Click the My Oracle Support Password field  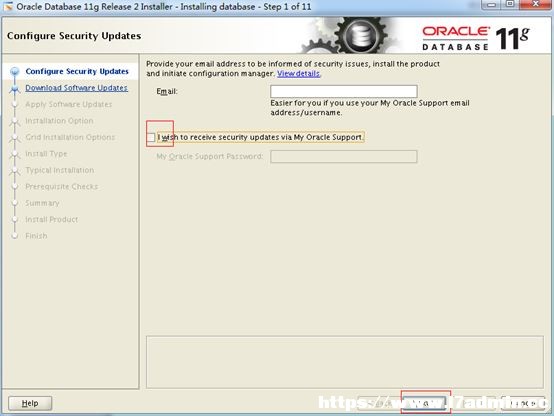[343, 157]
